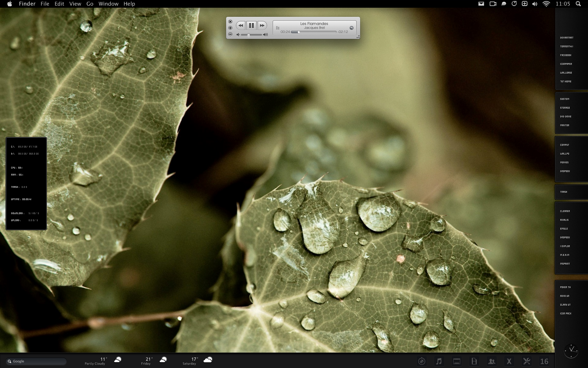Viewport: 588px width, 368px height.
Task: Open the volume speaker menu bar icon
Action: (x=535, y=4)
